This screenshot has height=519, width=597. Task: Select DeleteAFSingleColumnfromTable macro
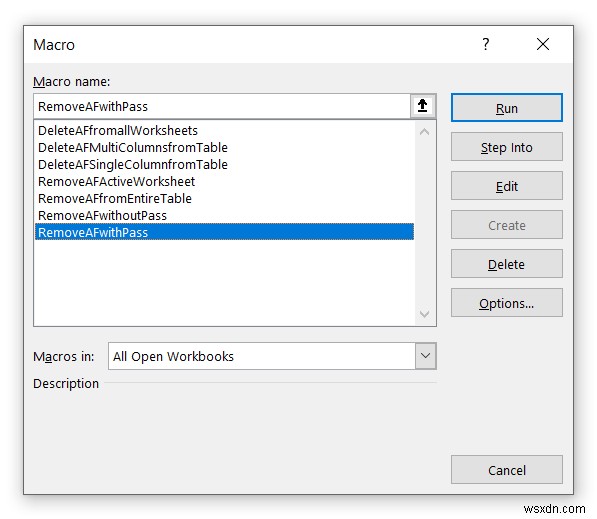[x=224, y=164]
